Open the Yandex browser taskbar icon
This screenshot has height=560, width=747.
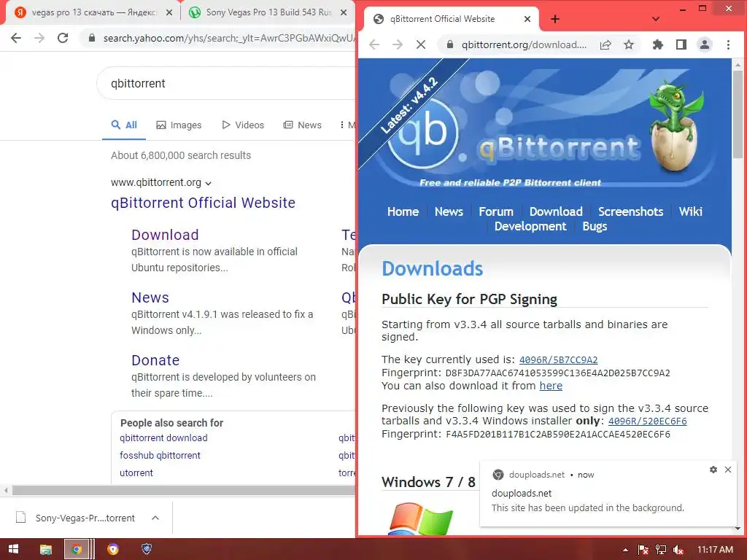[113, 550]
